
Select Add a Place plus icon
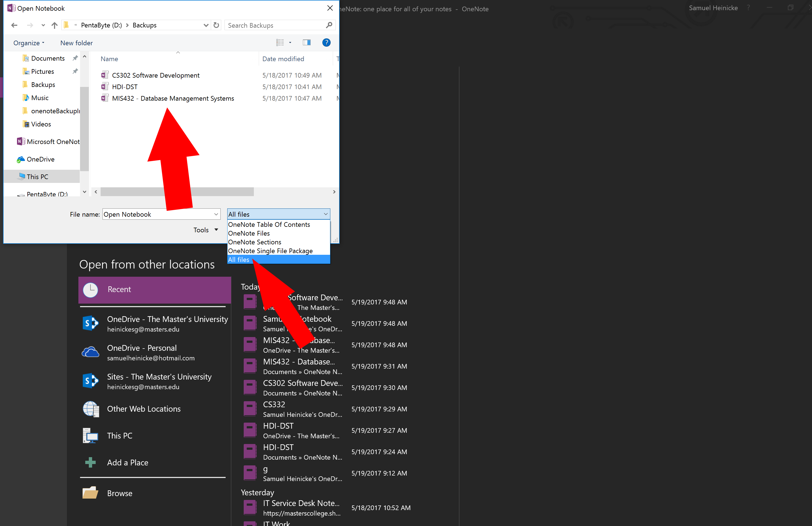tap(90, 462)
